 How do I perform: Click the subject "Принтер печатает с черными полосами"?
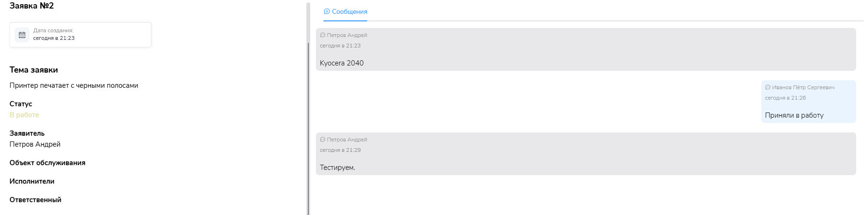[x=74, y=85]
